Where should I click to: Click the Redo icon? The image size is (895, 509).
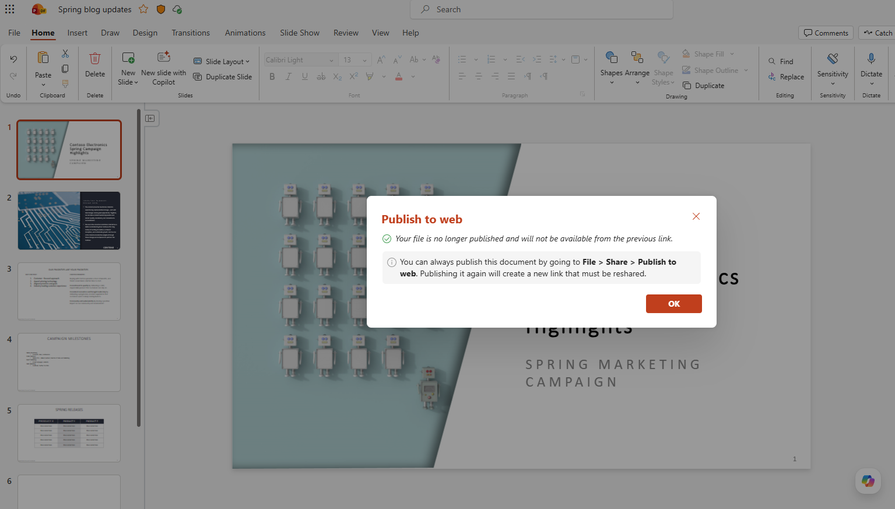coord(13,75)
